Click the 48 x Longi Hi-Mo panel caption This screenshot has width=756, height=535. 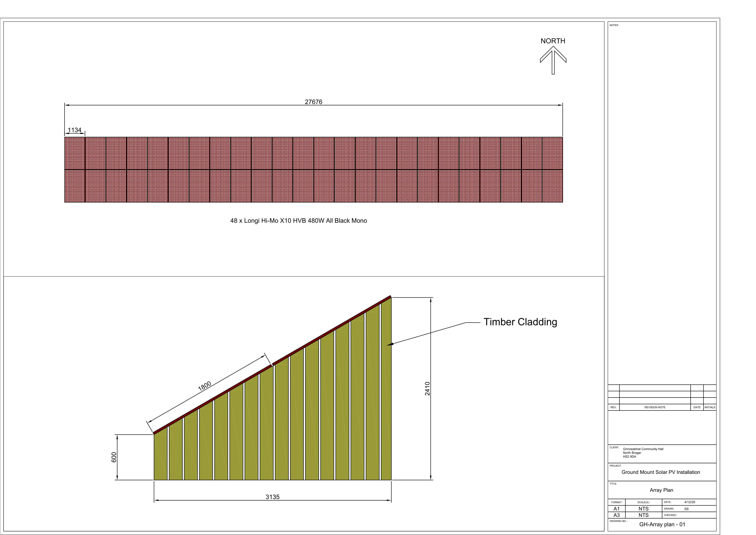coord(298,221)
